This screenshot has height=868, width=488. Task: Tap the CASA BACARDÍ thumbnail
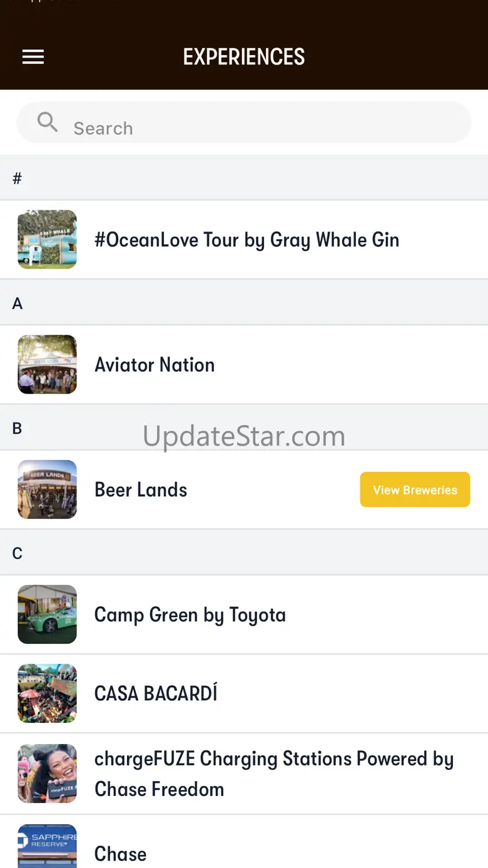(47, 693)
